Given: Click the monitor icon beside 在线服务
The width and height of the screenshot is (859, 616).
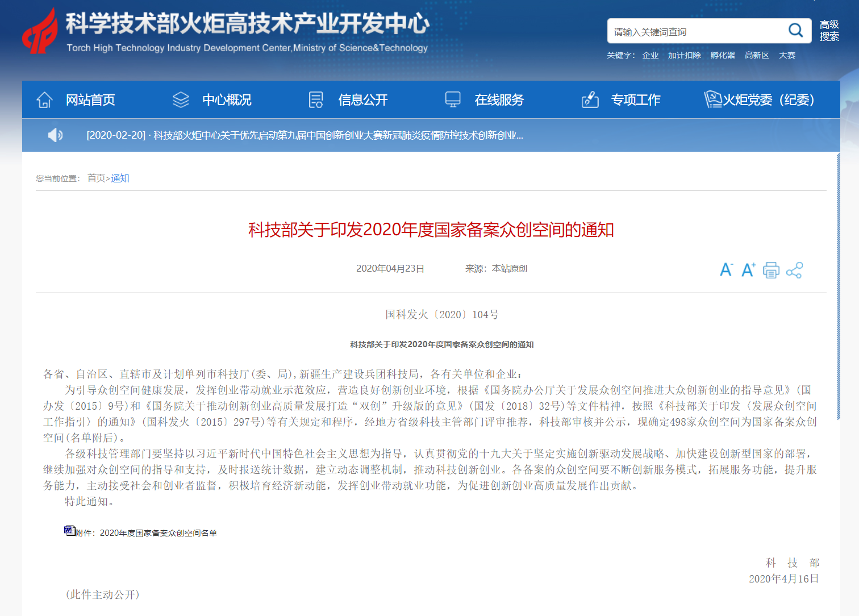Looking at the screenshot, I should tap(453, 100).
